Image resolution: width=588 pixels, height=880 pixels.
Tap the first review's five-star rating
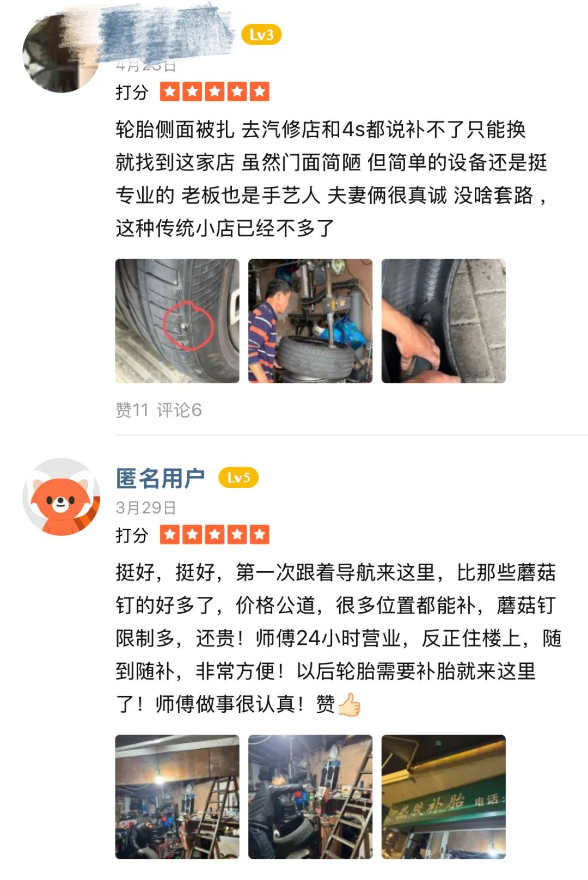point(215,92)
